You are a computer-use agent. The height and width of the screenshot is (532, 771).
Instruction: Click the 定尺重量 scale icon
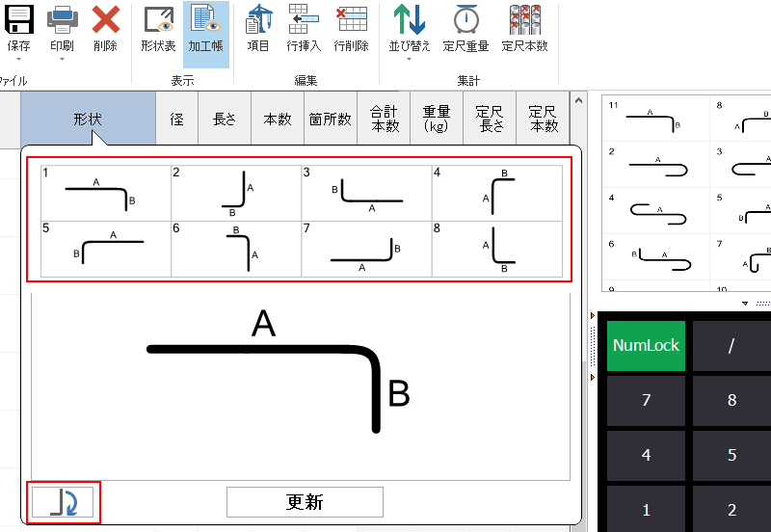click(465, 29)
